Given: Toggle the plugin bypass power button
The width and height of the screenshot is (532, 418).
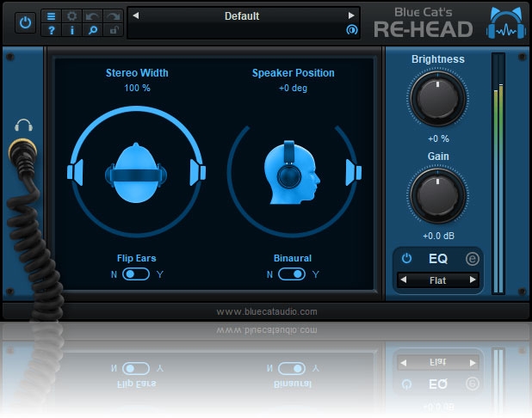Looking at the screenshot, I should click(24, 23).
